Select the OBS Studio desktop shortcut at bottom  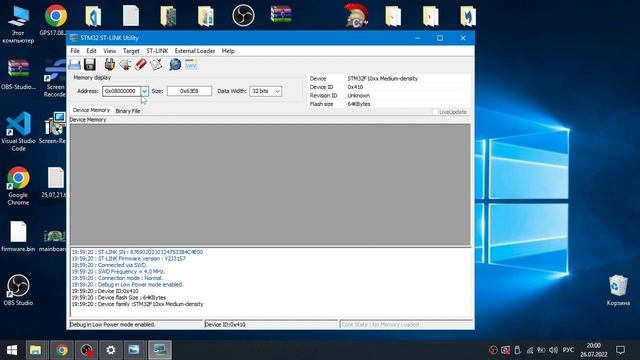coord(18,290)
